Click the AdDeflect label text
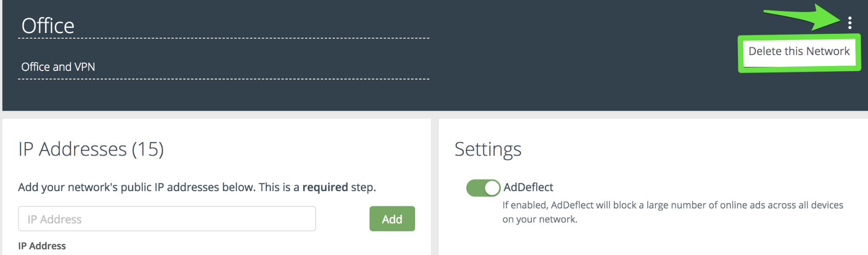Viewport: 868px width, 255px height. tap(528, 187)
